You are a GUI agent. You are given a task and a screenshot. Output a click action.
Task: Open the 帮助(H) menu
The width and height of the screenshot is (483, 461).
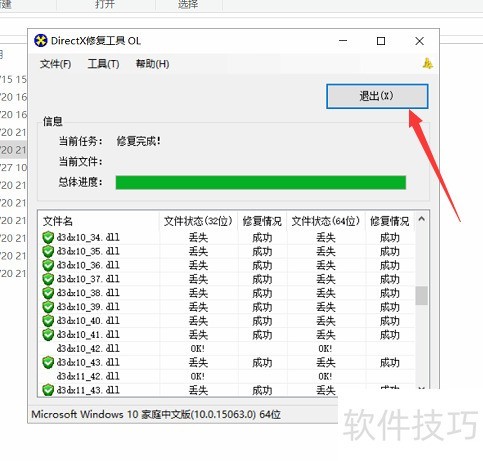(152, 64)
